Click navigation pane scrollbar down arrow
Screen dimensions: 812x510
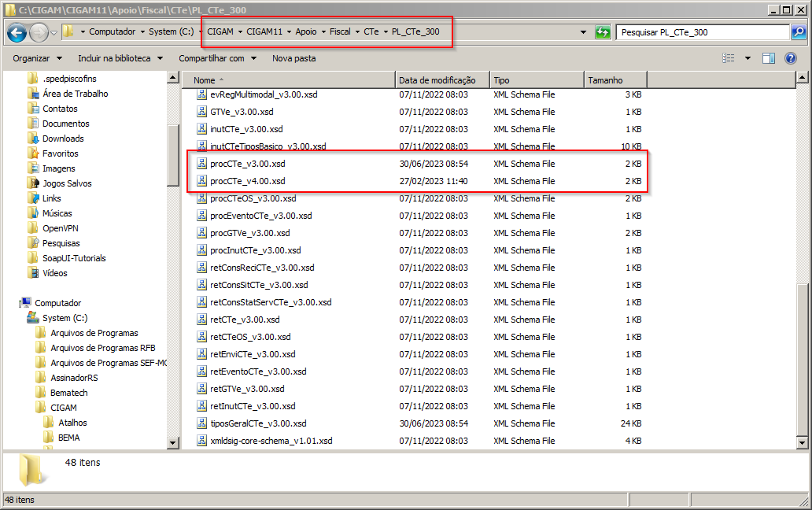[173, 442]
